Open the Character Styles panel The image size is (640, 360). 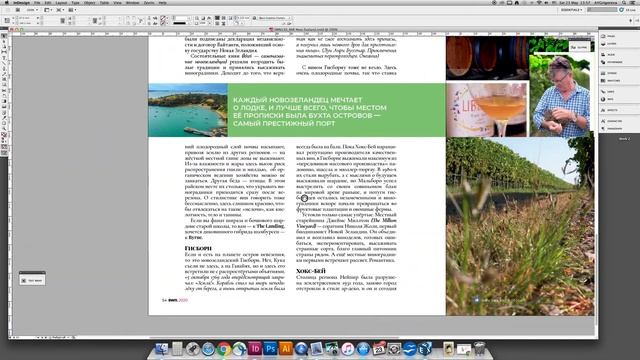[611, 121]
